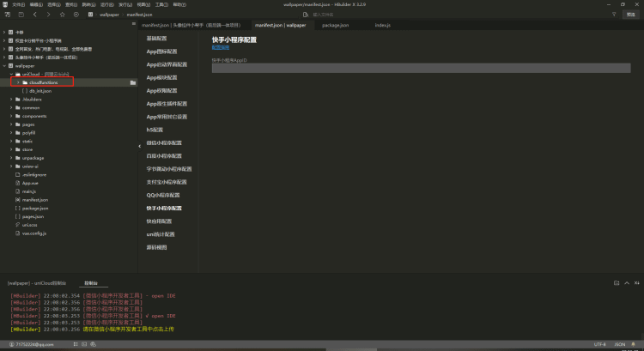Open the 源码视图 source view
The image size is (644, 351).
tap(156, 247)
